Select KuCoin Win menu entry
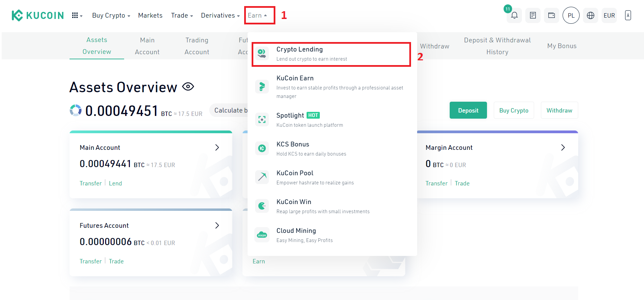The image size is (644, 300). [x=332, y=206]
